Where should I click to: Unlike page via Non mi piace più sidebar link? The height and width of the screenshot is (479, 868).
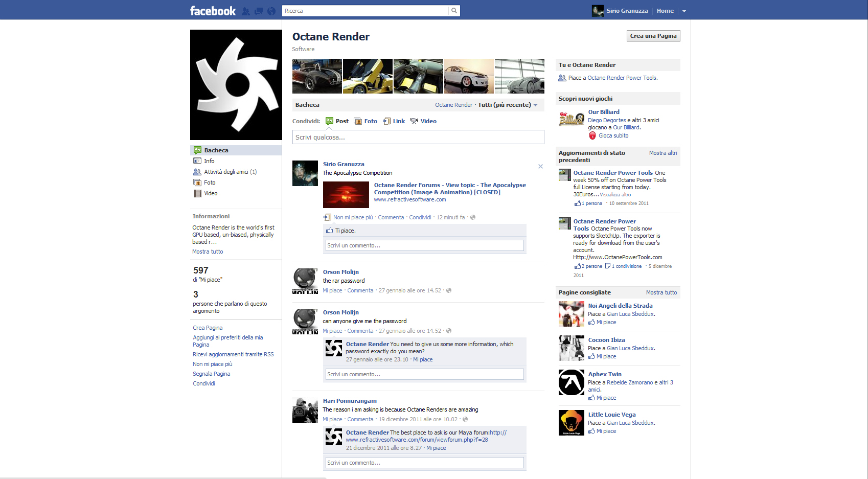[212, 364]
